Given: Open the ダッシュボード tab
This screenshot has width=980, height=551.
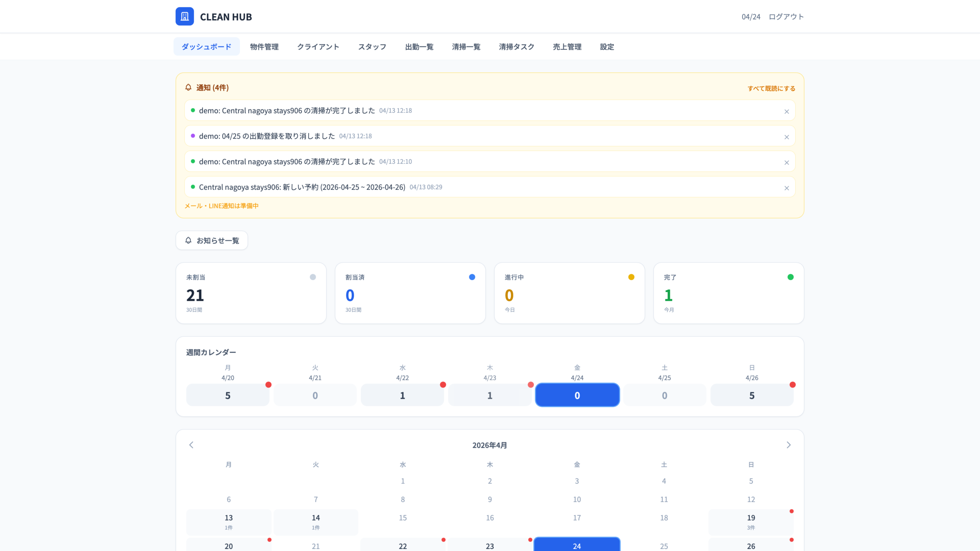Looking at the screenshot, I should (x=207, y=47).
